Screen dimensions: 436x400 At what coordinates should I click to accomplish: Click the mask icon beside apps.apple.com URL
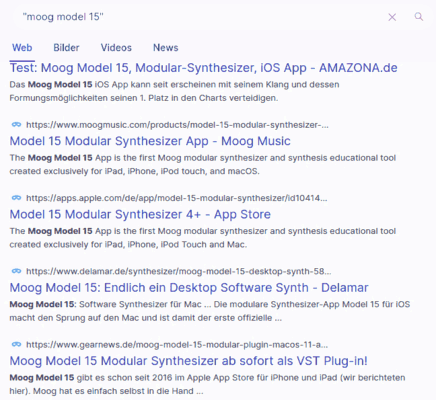coord(16,198)
